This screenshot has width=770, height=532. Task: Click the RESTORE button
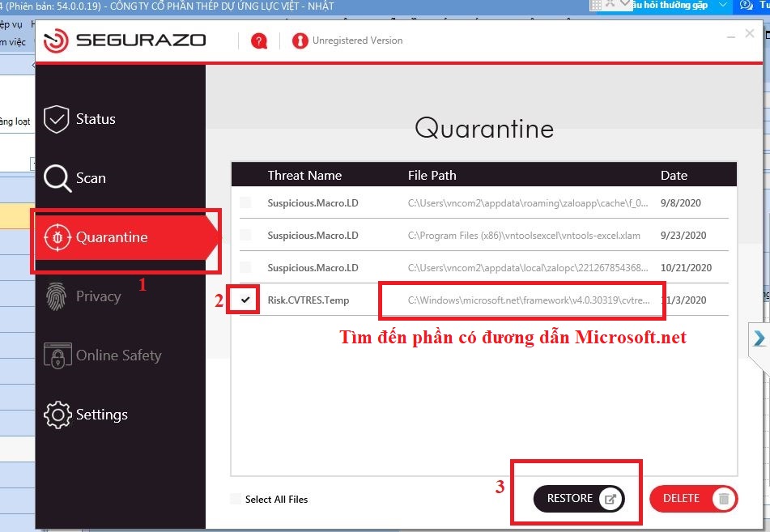pos(579,499)
